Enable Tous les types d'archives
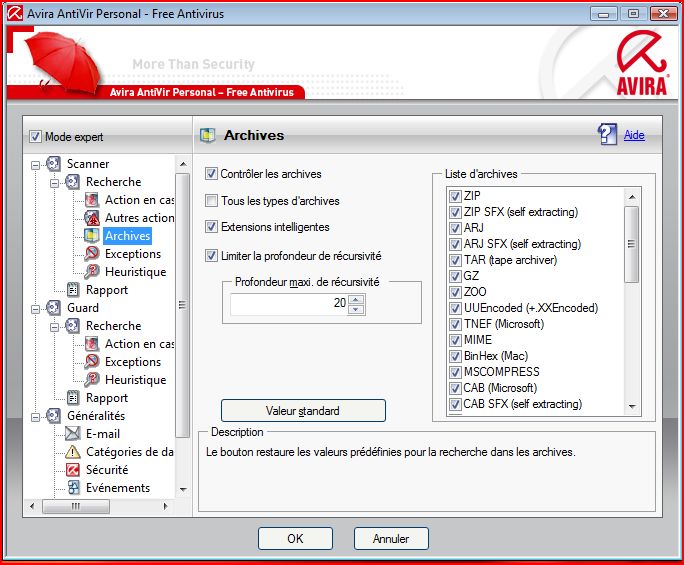 point(211,201)
